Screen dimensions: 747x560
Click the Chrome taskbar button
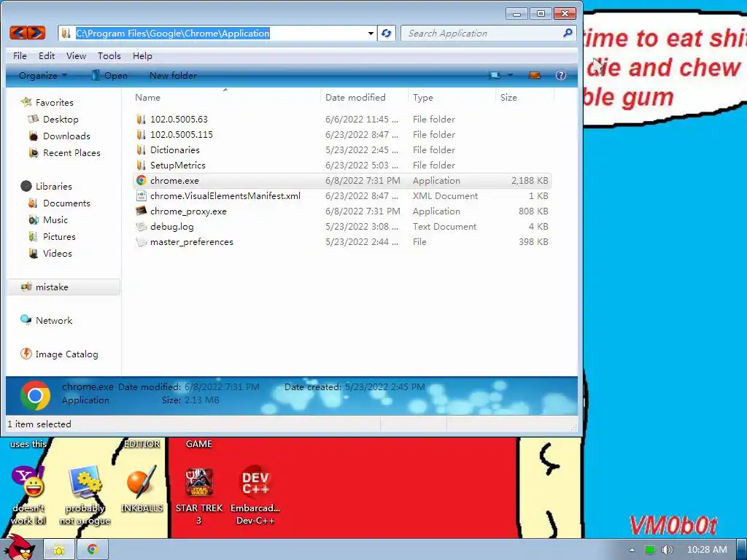[x=93, y=550]
